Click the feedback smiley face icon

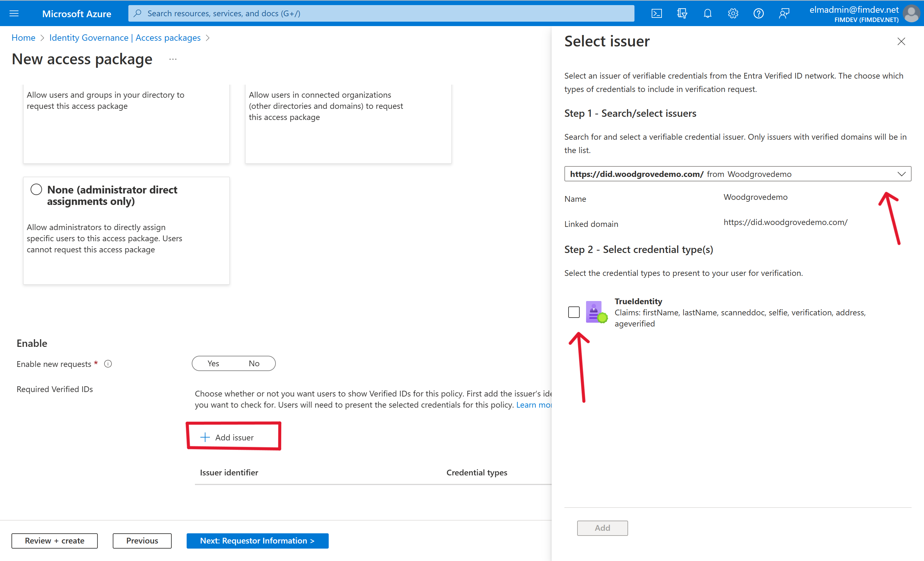[785, 13]
